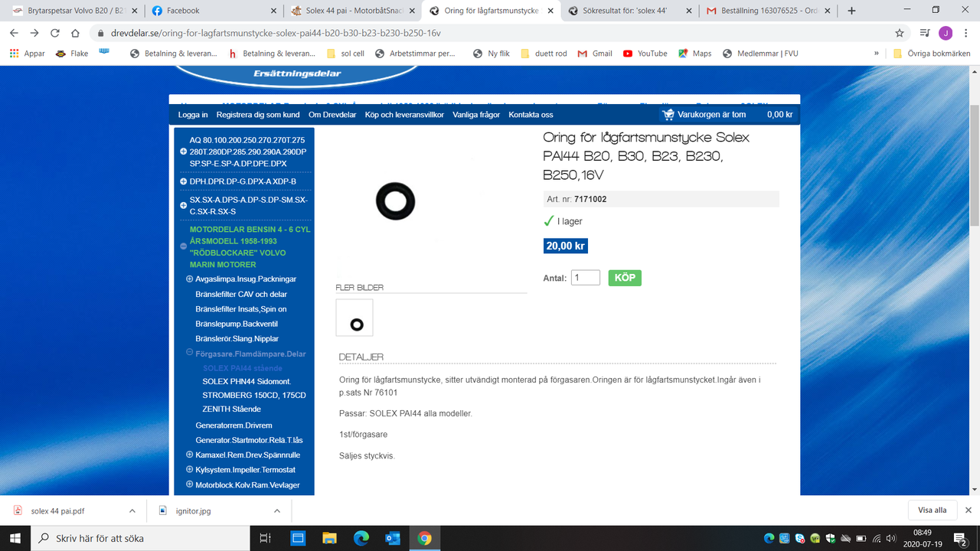Click the Antal quantity input field
The height and width of the screenshot is (551, 980).
pos(585,278)
